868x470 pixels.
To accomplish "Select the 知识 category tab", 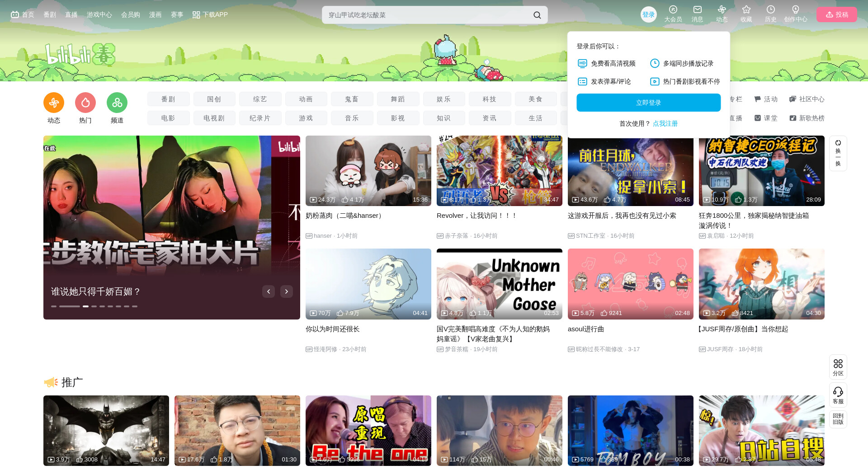I will pyautogui.click(x=444, y=118).
